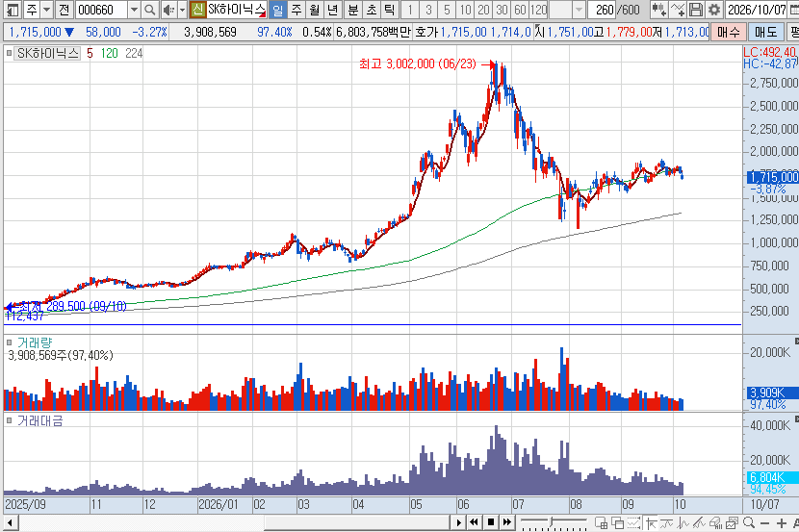Select the 분 minute chart period
This screenshot has height=532, width=799.
click(x=352, y=10)
